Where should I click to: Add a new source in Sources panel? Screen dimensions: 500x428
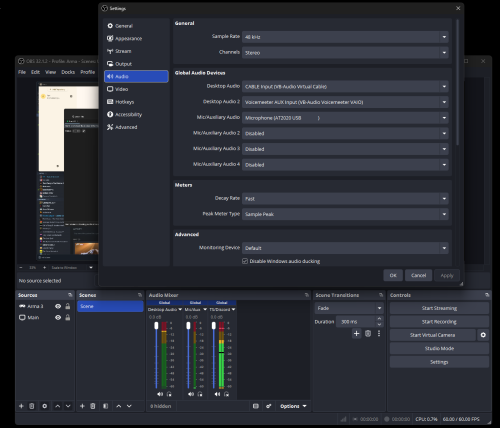(x=21, y=406)
